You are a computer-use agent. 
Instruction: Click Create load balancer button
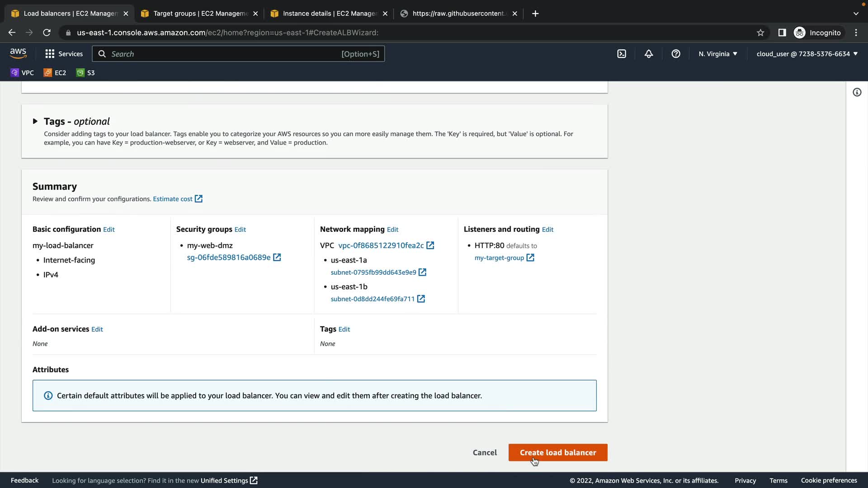(557, 452)
